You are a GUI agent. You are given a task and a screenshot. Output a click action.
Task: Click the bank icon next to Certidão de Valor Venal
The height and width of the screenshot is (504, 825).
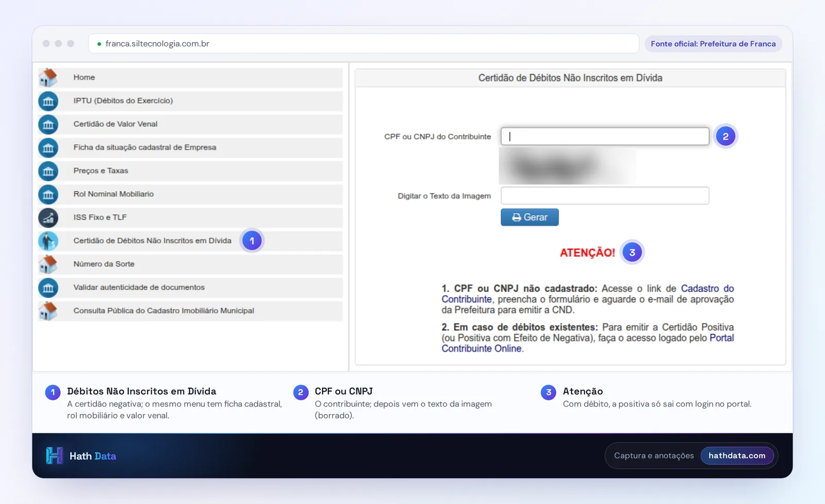click(48, 124)
